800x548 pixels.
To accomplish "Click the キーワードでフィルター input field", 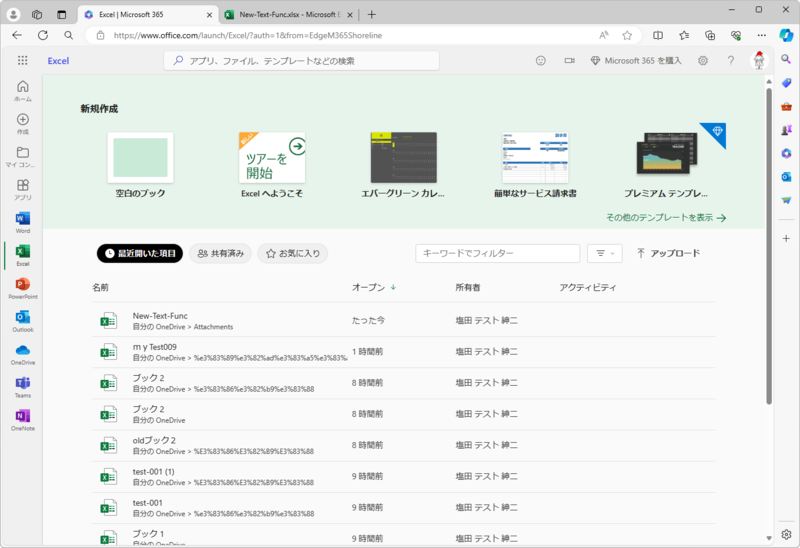I will pos(497,254).
